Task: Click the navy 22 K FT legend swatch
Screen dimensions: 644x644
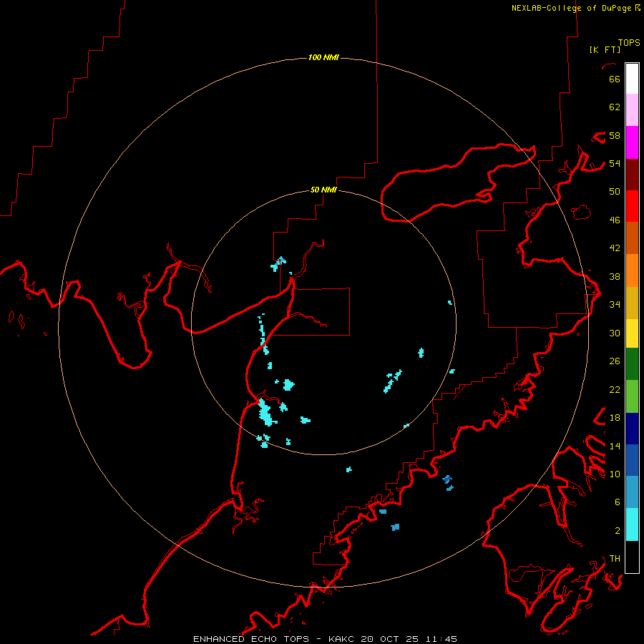Action: pos(632,429)
